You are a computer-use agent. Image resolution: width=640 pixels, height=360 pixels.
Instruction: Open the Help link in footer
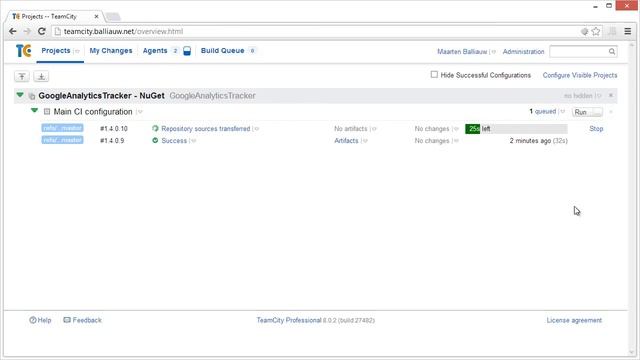[x=40, y=320]
